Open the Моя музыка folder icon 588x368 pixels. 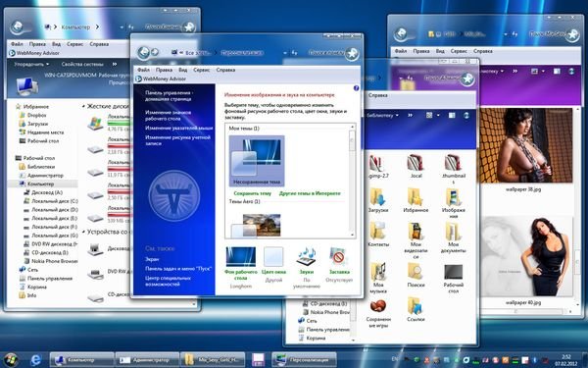[x=377, y=271]
